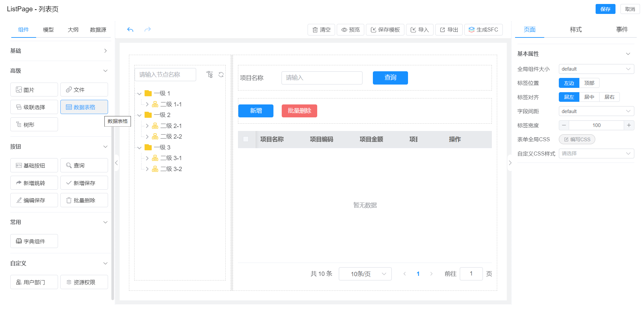Screen dimensions: 644x310
Task: Click the 生成SFC toolbar button
Action: (484, 30)
